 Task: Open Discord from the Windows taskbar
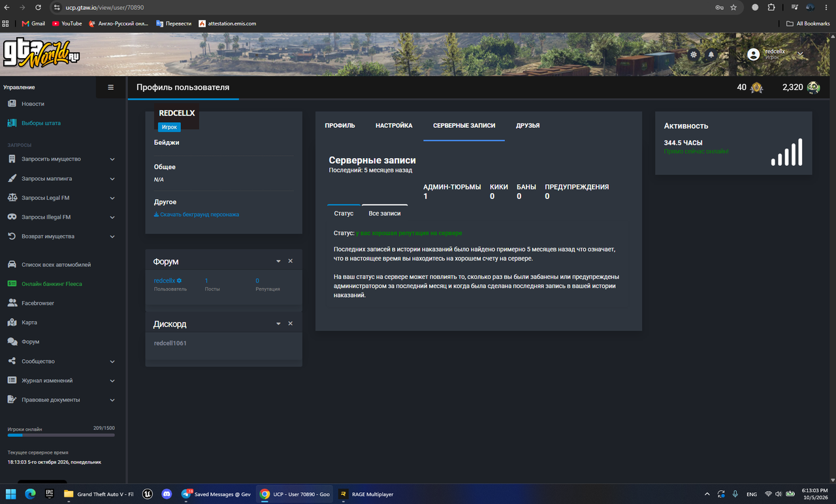tap(166, 494)
